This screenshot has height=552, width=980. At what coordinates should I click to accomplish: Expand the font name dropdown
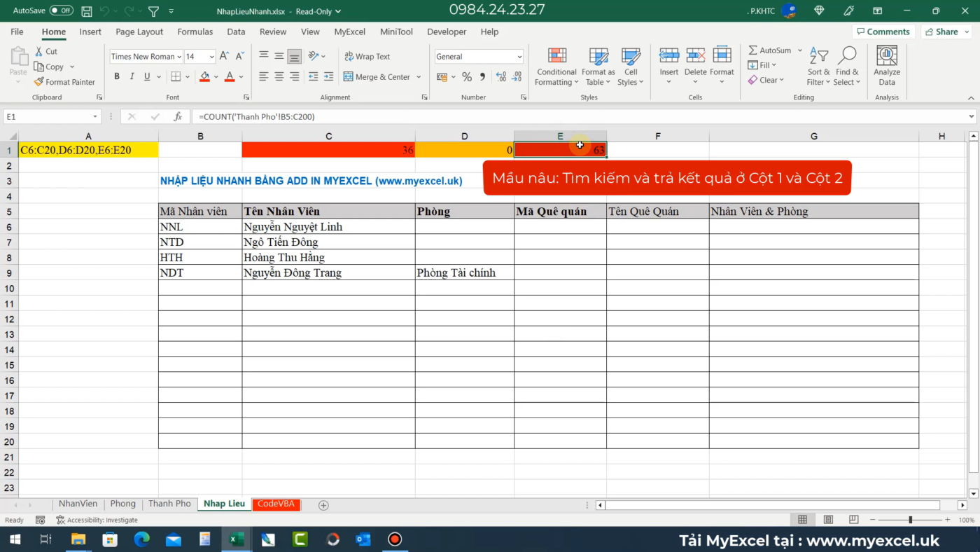(x=179, y=57)
